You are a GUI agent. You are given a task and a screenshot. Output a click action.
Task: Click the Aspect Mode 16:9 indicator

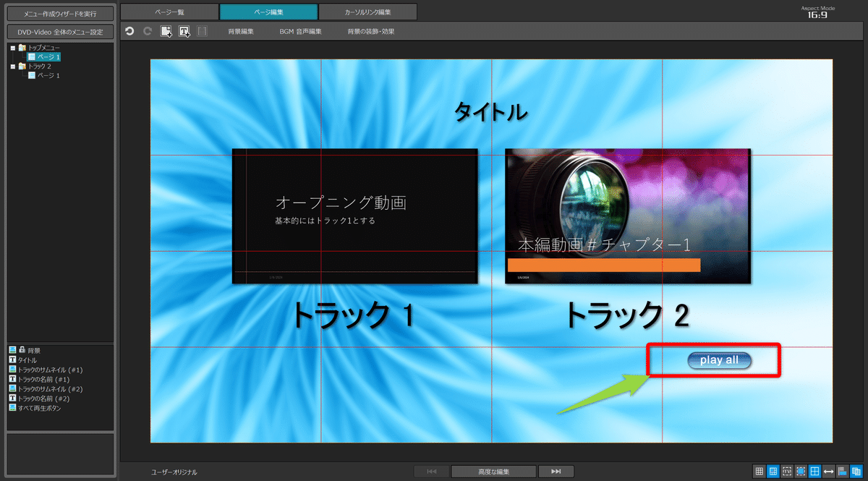coord(818,12)
